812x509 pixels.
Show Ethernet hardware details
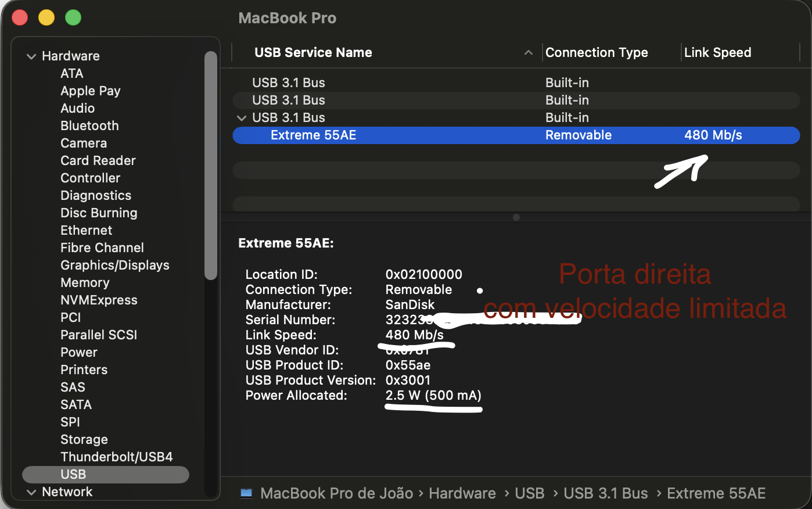[x=87, y=231]
